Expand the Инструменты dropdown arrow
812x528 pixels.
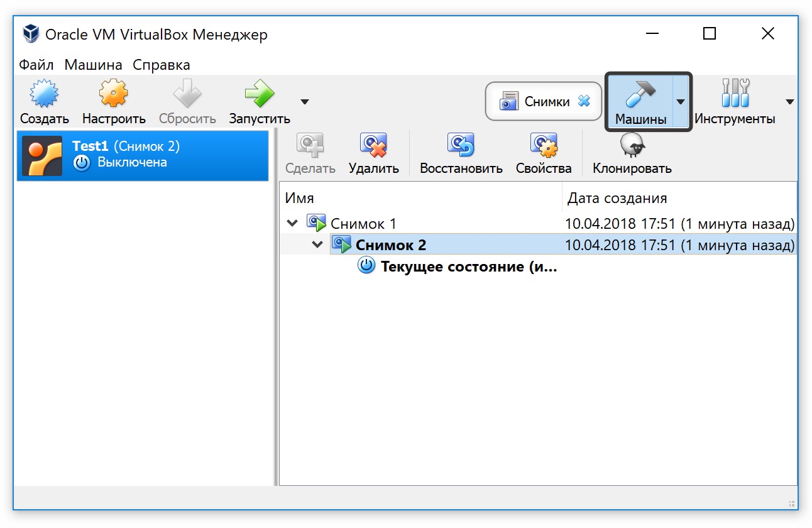pyautogui.click(x=790, y=102)
